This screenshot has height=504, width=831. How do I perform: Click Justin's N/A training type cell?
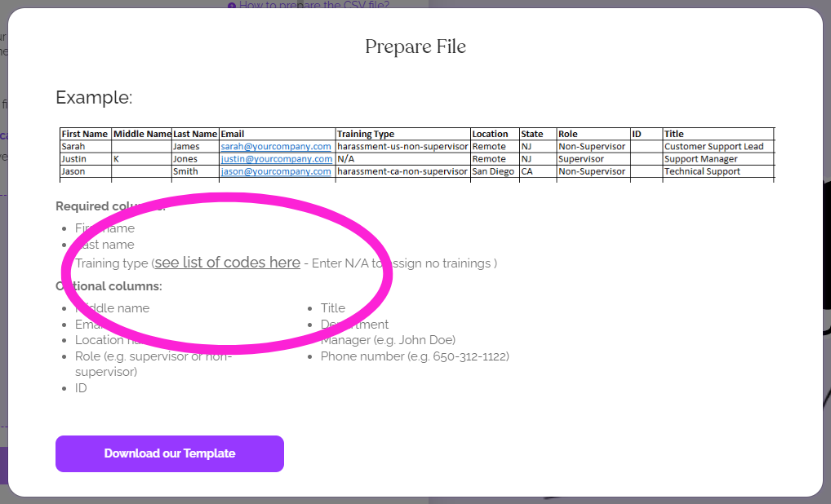pos(346,159)
